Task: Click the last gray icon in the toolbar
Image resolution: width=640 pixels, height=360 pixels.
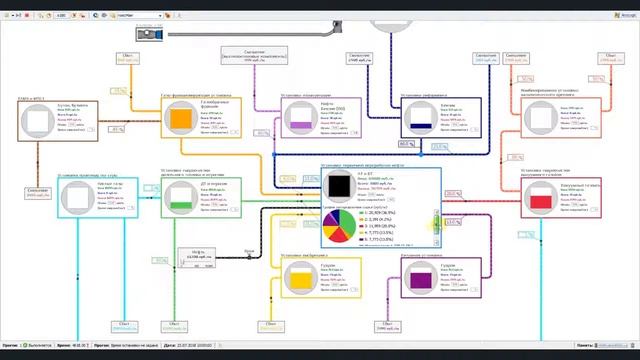Action: pos(179,16)
